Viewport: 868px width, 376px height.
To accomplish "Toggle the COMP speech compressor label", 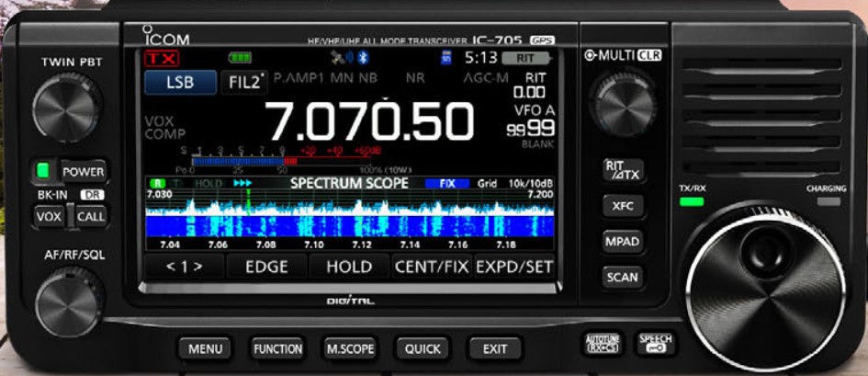I will click(165, 134).
